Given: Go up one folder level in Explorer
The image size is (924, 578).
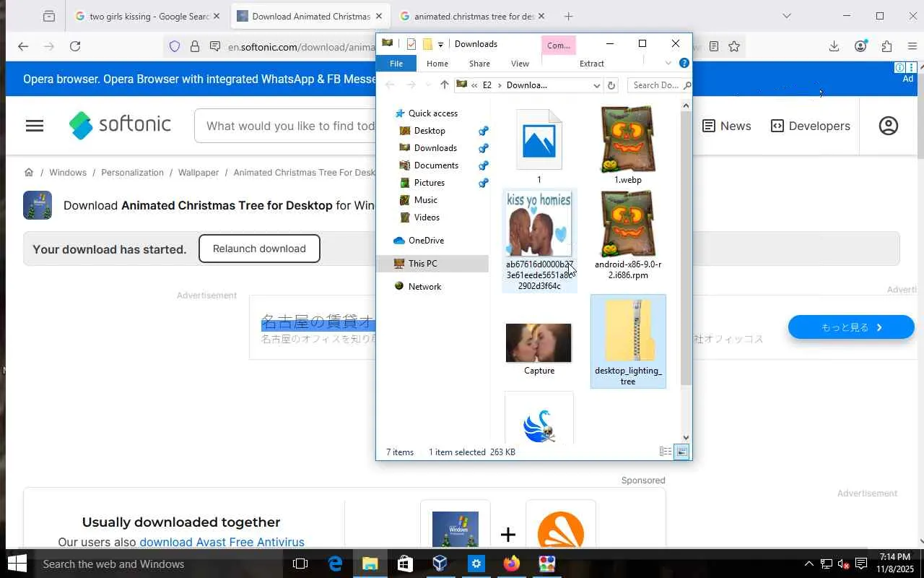Looking at the screenshot, I should pyautogui.click(x=444, y=85).
